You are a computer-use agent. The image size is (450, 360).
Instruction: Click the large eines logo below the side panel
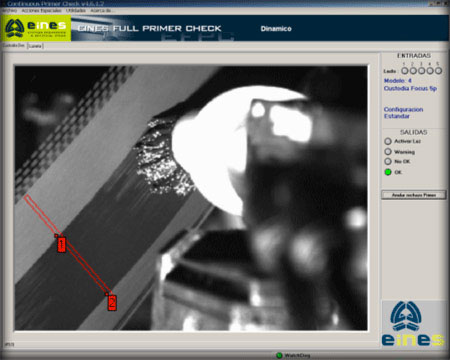(x=413, y=324)
